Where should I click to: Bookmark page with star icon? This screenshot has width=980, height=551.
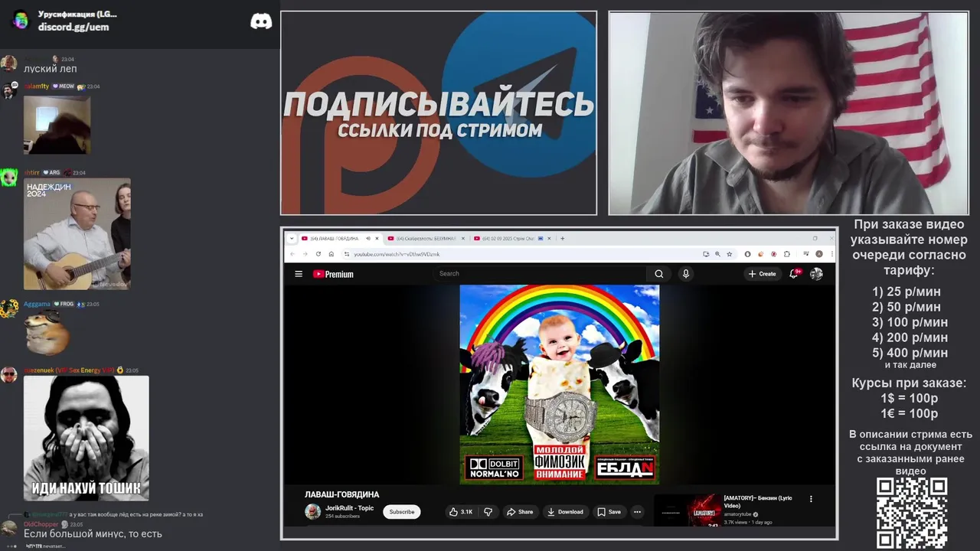coord(730,254)
